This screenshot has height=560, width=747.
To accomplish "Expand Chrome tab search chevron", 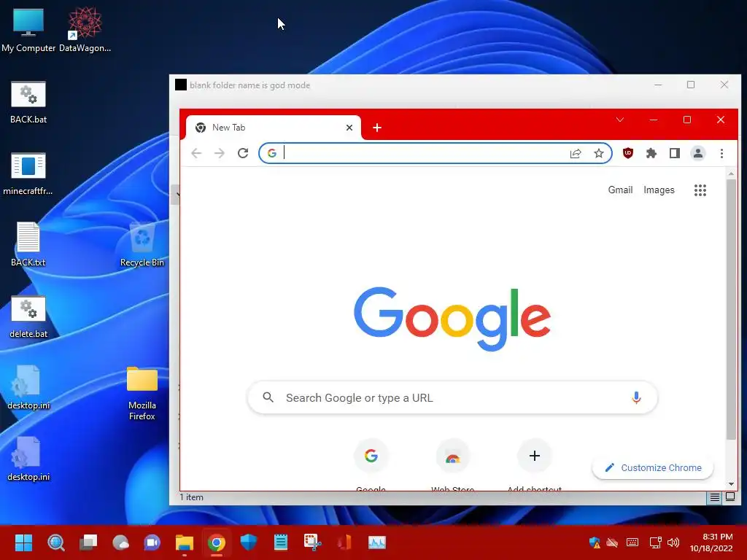I will click(x=620, y=120).
